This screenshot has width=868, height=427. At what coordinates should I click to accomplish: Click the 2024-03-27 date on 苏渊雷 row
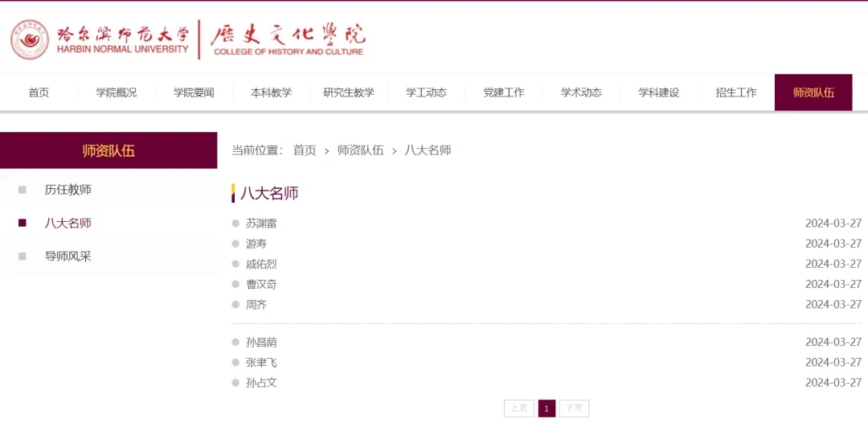click(833, 224)
